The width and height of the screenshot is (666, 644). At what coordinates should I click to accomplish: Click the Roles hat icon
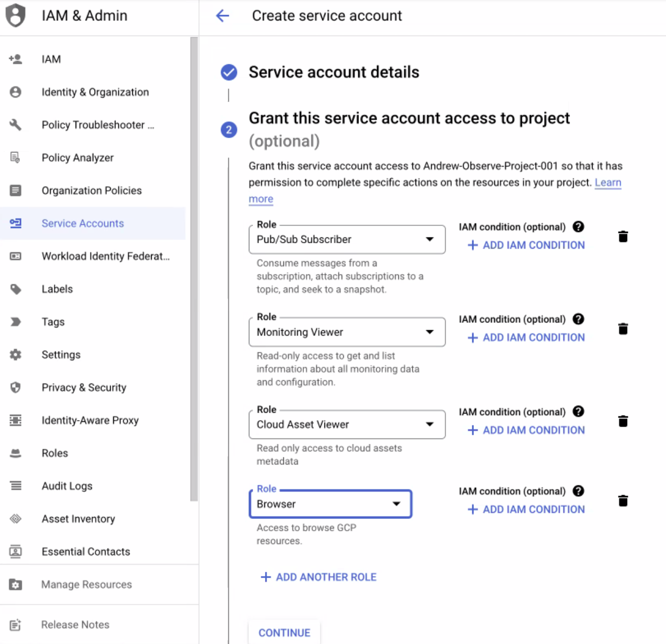(x=16, y=453)
